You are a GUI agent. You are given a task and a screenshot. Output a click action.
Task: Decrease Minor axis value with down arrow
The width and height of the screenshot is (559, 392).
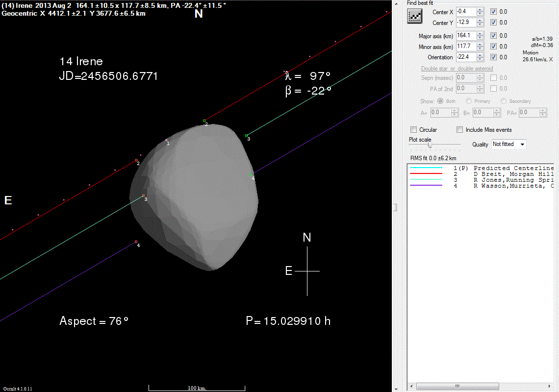pos(480,49)
